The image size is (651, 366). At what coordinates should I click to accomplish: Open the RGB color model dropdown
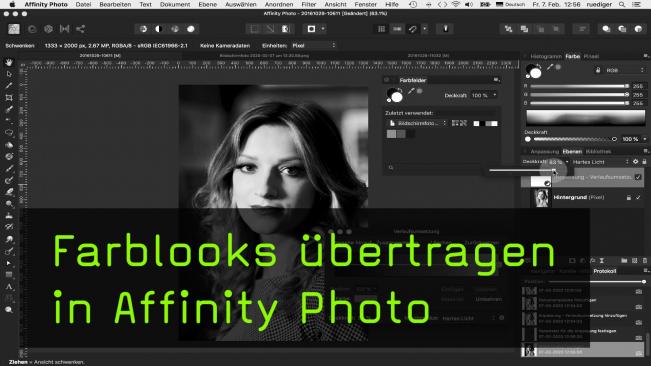[x=625, y=70]
